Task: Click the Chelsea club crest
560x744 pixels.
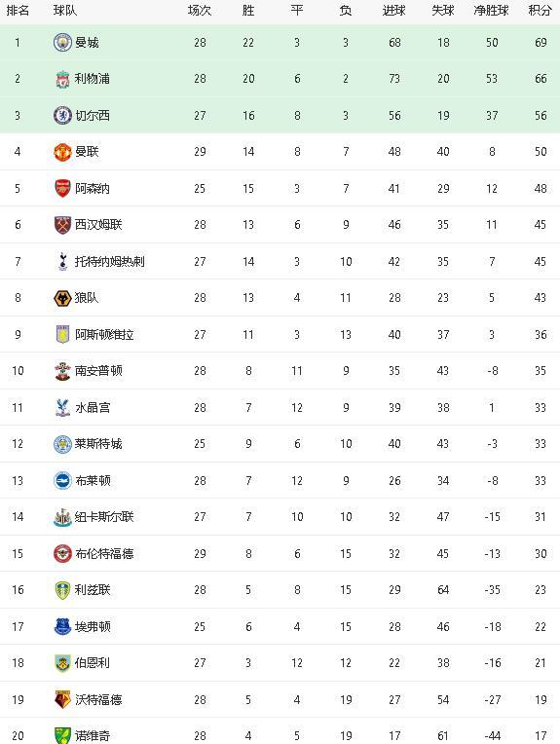Action: (x=62, y=115)
